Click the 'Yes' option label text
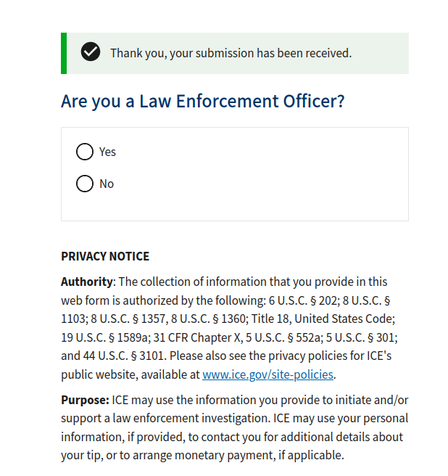 tap(107, 152)
